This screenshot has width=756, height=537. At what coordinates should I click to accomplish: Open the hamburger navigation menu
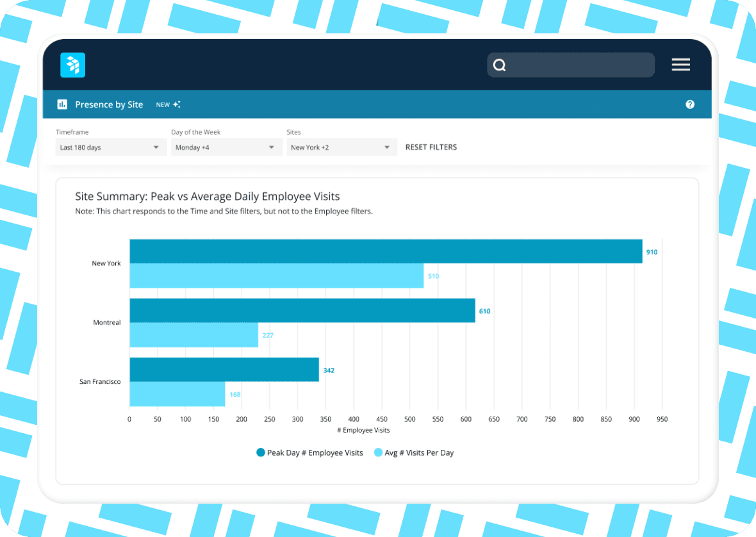[x=680, y=65]
